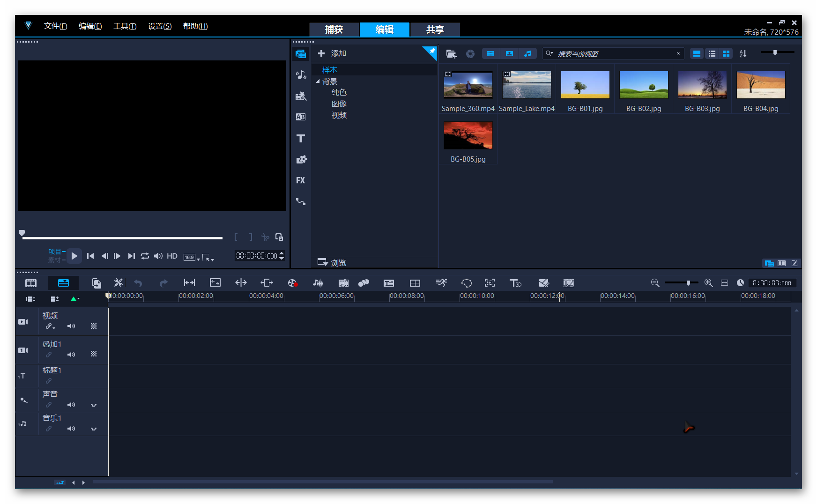Open the FX filter library
The height and width of the screenshot is (504, 817).
(x=301, y=180)
